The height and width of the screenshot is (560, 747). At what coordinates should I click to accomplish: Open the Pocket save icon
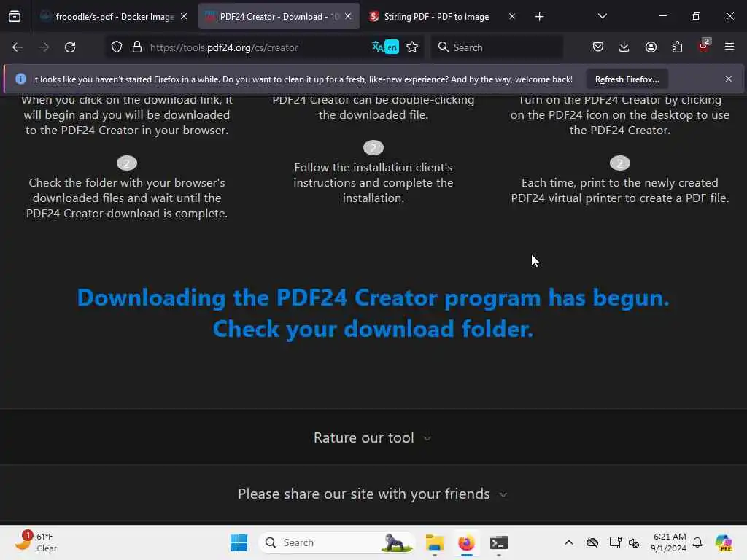point(598,47)
